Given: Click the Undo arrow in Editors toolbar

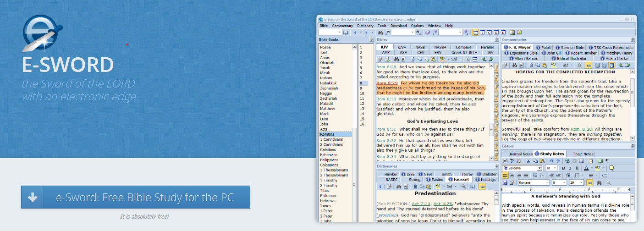Looking at the screenshot, I should 551,161.
